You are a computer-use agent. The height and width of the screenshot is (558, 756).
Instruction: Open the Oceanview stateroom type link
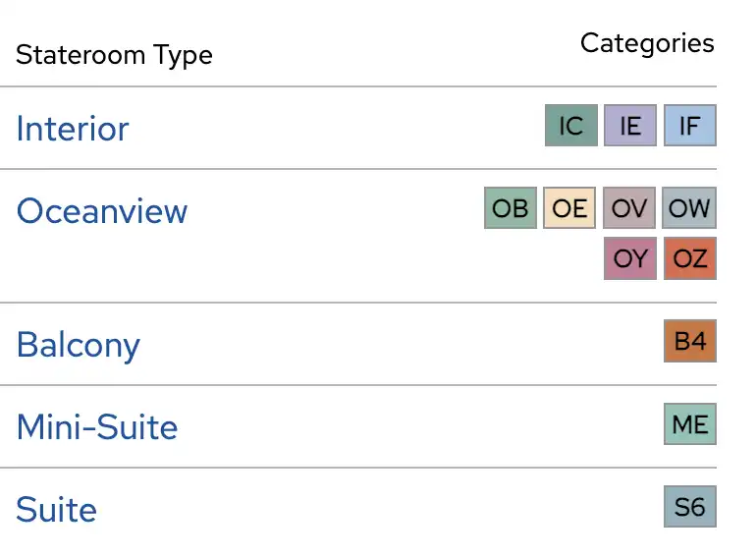coord(102,211)
